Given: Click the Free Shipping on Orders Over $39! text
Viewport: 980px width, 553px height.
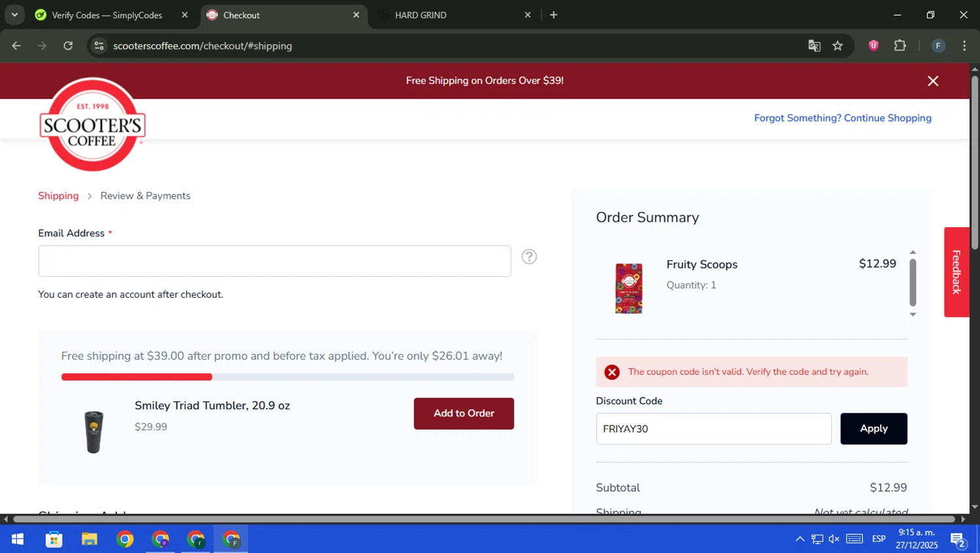Looking at the screenshot, I should tap(485, 81).
